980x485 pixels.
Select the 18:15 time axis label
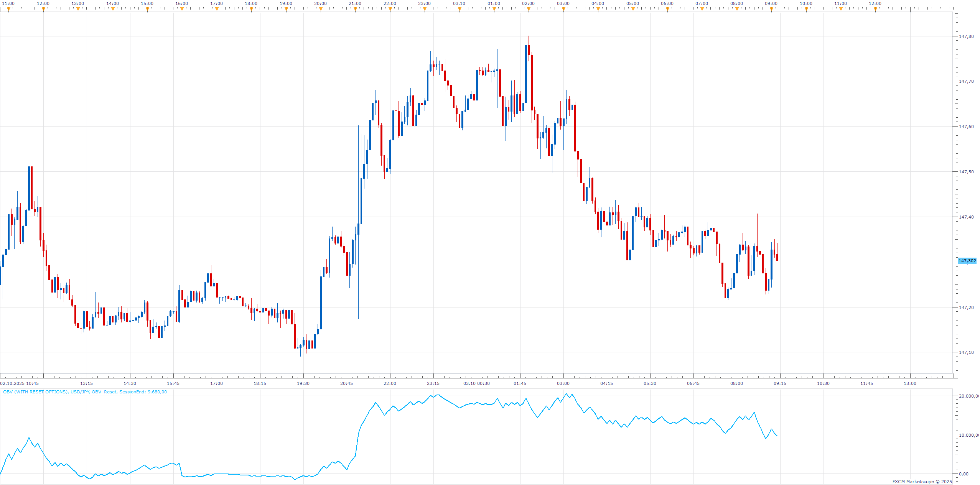tap(260, 383)
